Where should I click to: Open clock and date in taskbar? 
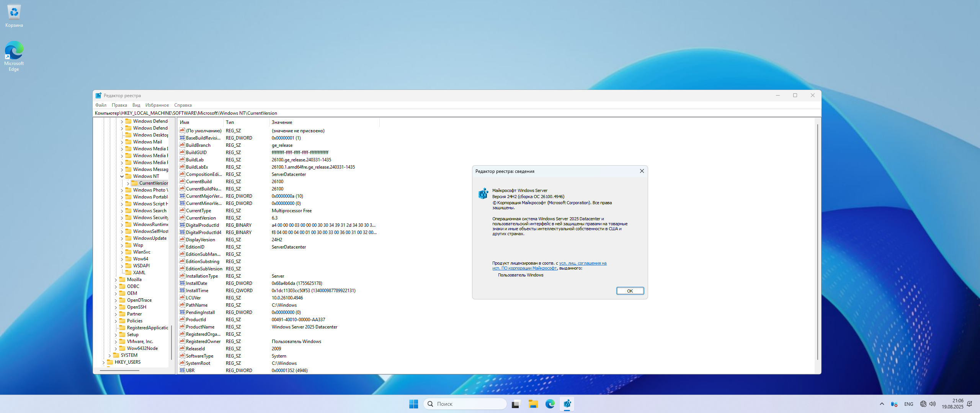coord(952,404)
